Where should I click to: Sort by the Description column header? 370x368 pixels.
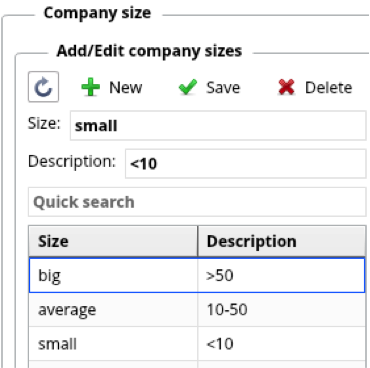[282, 241]
